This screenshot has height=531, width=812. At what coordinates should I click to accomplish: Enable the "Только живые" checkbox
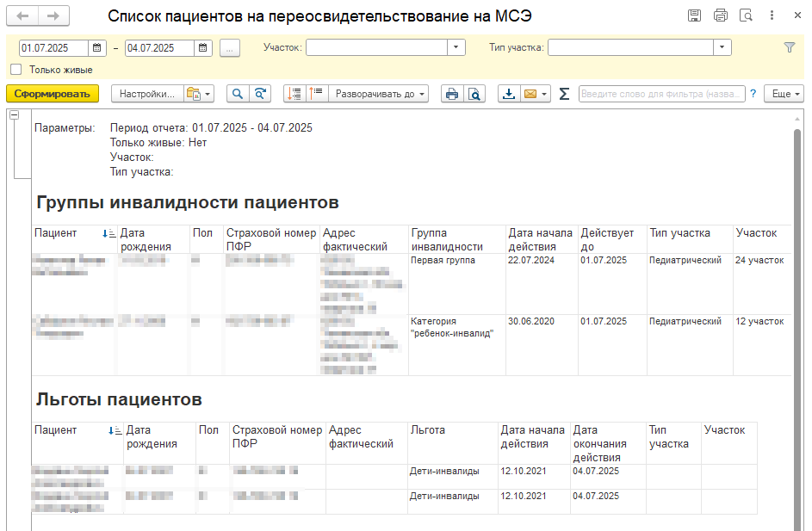click(15, 70)
